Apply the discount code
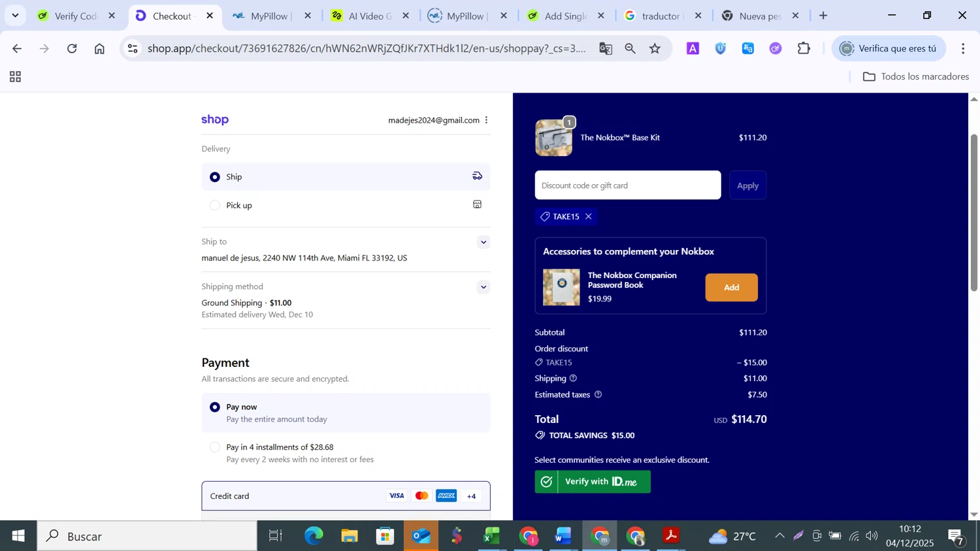The width and height of the screenshot is (980, 551). [747, 185]
